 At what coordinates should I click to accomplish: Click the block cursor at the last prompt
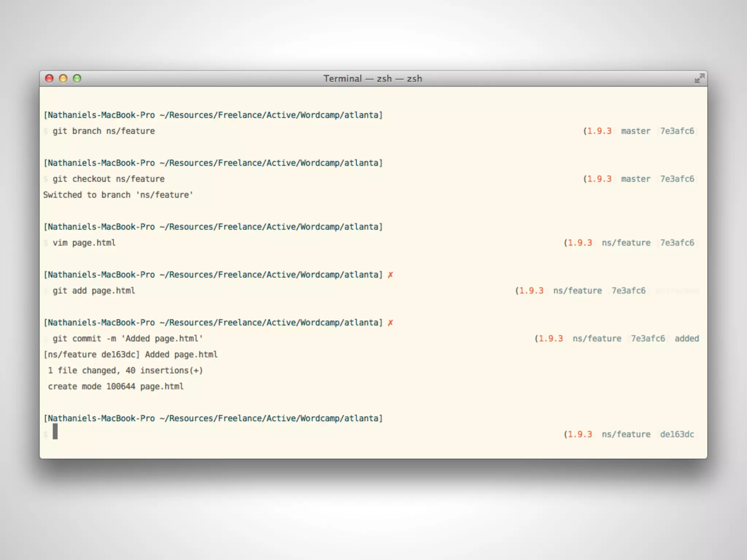coord(55,432)
